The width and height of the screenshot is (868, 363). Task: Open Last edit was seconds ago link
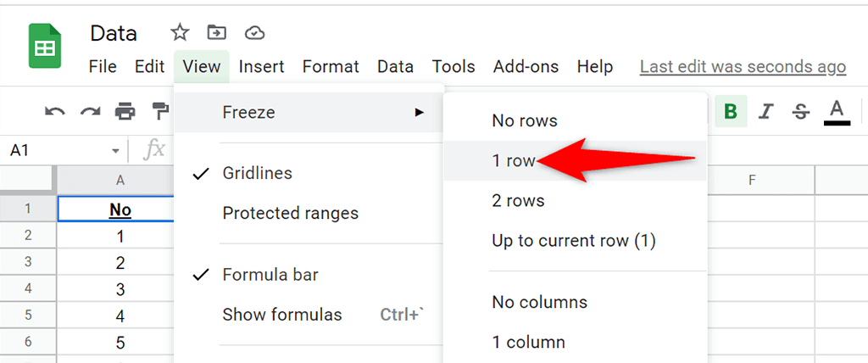point(743,67)
